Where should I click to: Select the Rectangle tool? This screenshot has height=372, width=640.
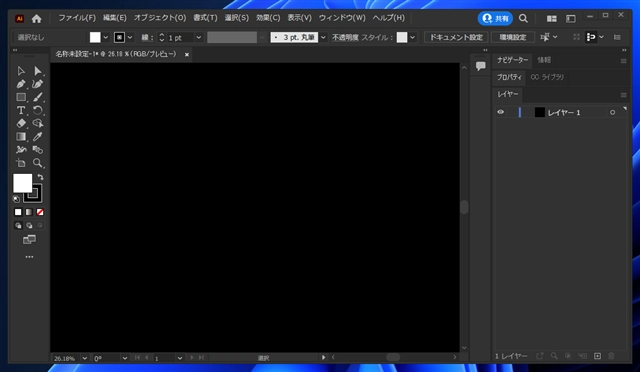pos(21,97)
